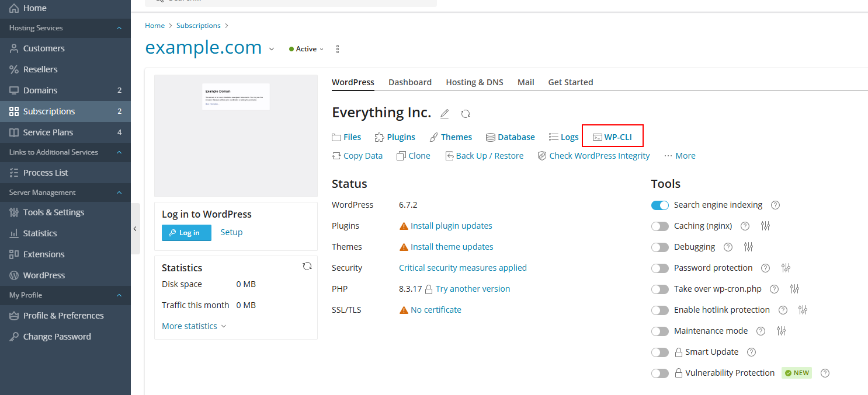868x395 pixels.
Task: Disable Search engine indexing toggle
Action: [660, 205]
